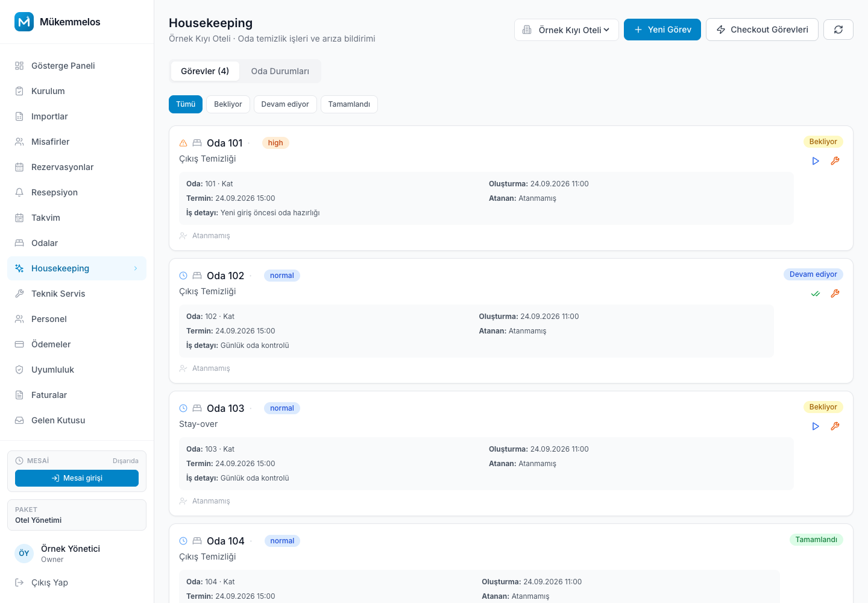Open Uyumluluk page
Viewport: 868px width, 603px height.
tap(77, 370)
